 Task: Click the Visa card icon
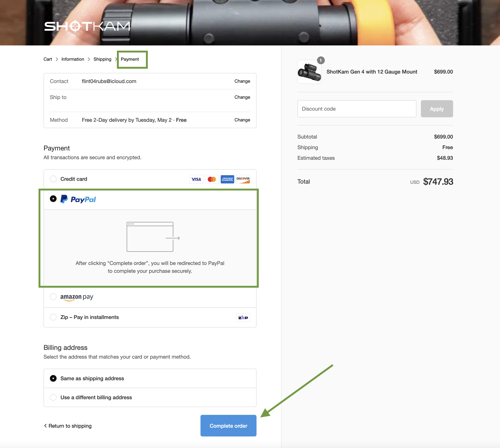tap(196, 179)
